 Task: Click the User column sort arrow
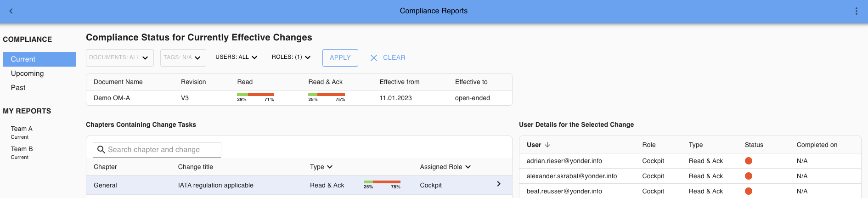(547, 145)
